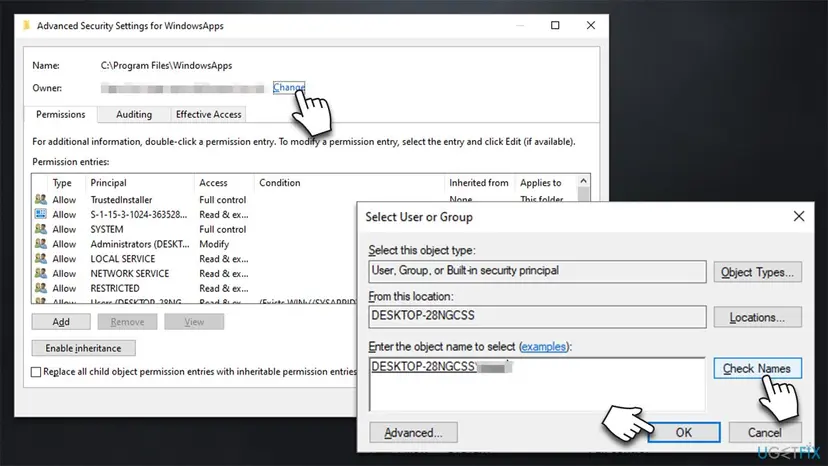Click the object name text box
The image size is (828, 466).
click(x=537, y=384)
